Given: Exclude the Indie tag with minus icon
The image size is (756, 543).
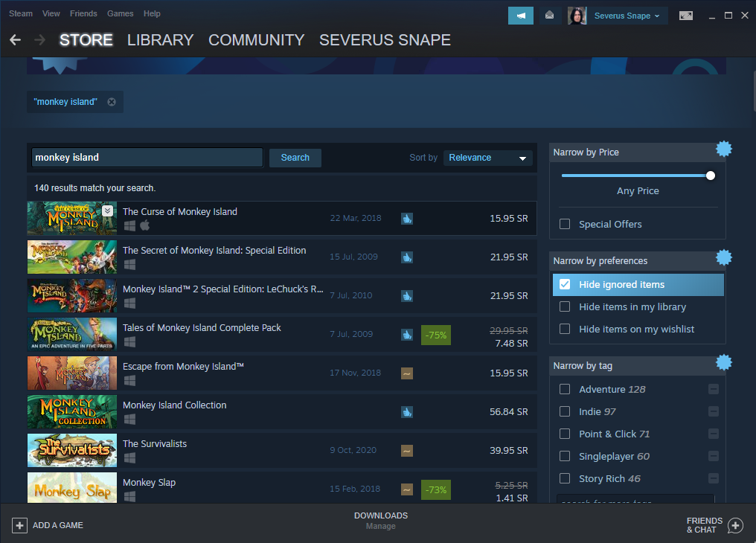Looking at the screenshot, I should 714,411.
